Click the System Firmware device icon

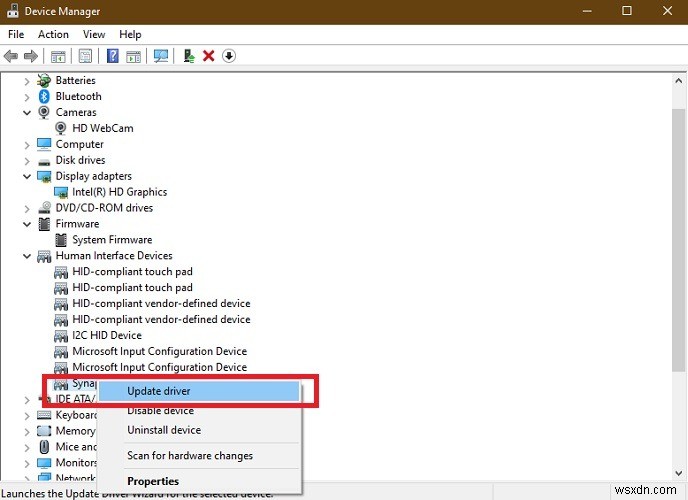point(61,240)
